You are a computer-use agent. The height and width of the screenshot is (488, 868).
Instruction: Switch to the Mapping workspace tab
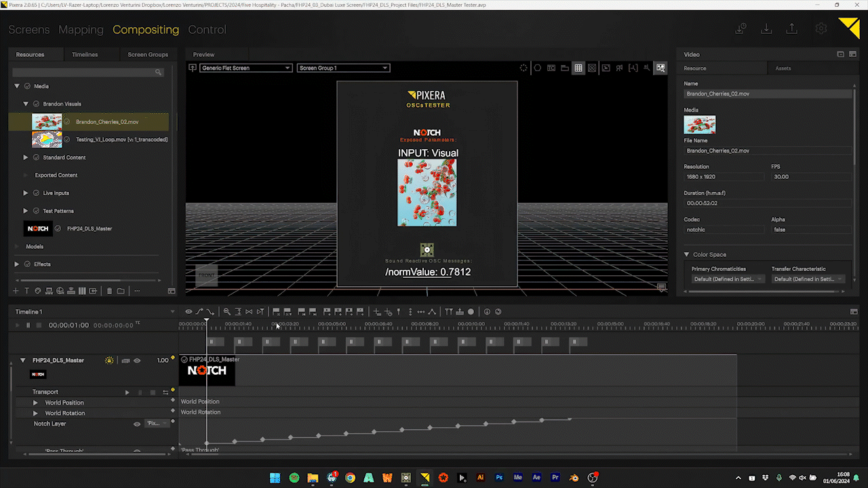point(81,30)
